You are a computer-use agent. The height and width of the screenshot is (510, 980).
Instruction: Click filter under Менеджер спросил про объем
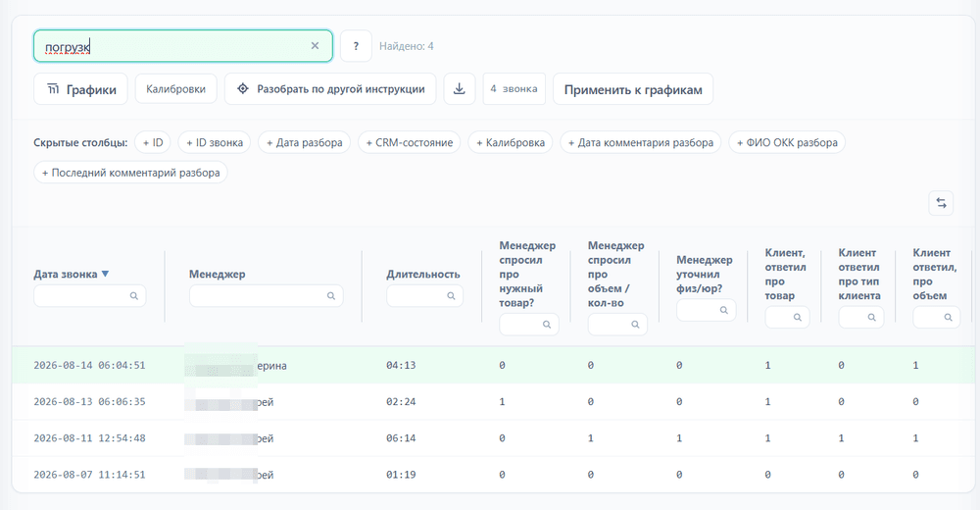(617, 325)
